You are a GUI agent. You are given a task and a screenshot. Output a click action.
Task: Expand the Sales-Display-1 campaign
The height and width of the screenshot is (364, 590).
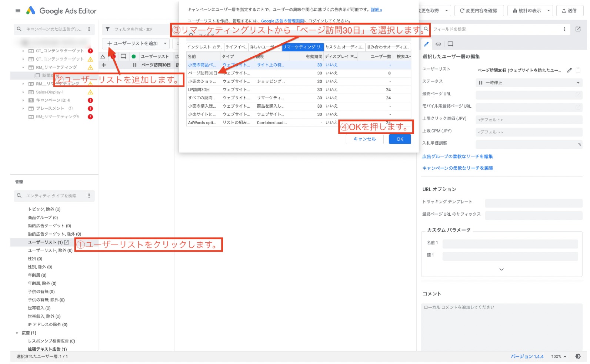click(x=23, y=92)
